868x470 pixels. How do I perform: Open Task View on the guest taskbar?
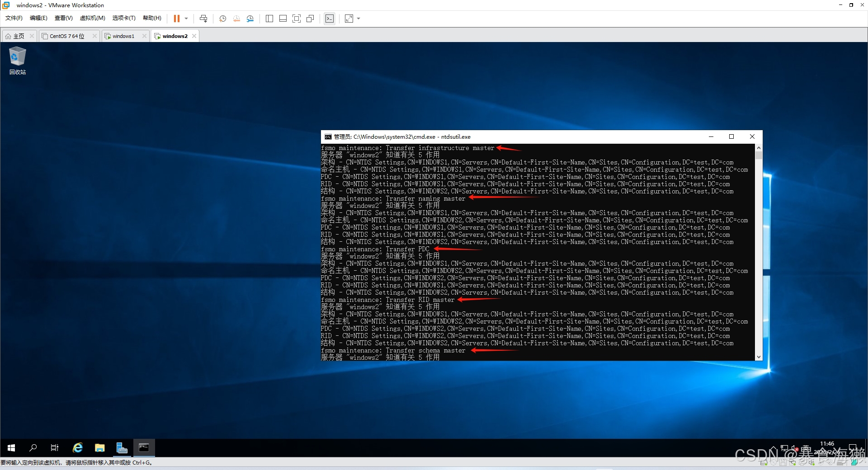pyautogui.click(x=55, y=448)
